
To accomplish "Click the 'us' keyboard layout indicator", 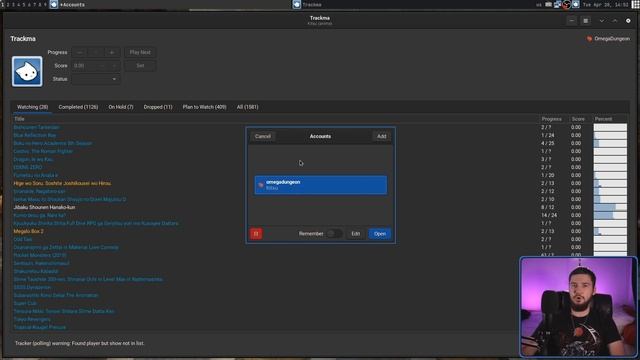I will click(x=539, y=4).
